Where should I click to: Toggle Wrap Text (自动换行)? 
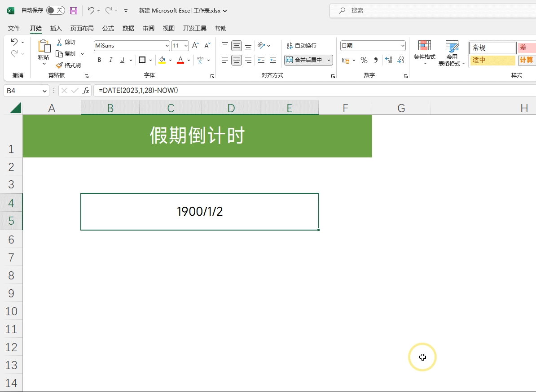coord(302,45)
